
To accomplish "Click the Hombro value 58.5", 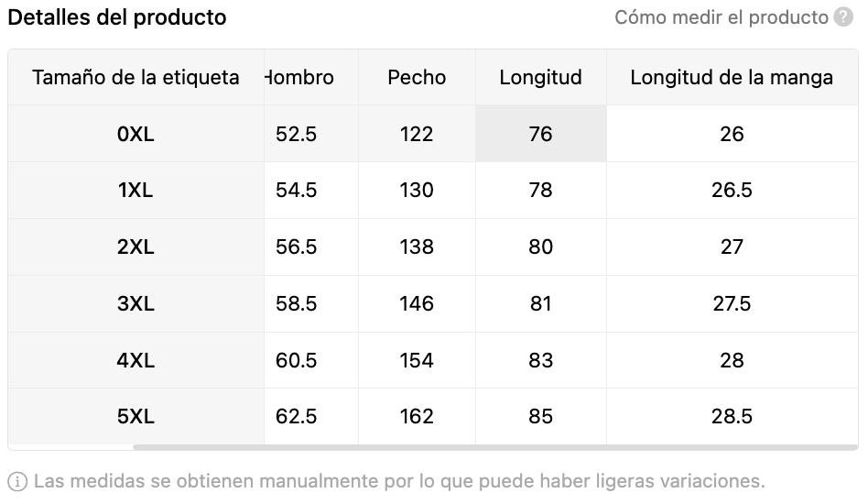I will 296,304.
